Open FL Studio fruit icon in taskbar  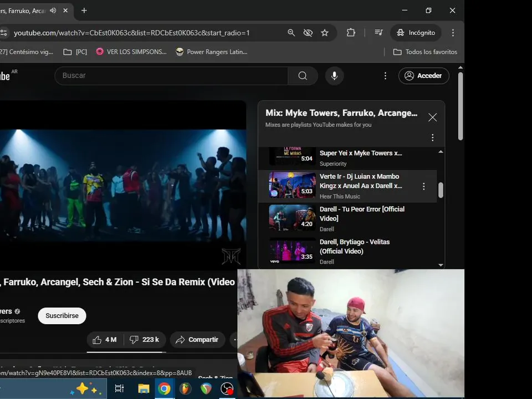[185, 388]
